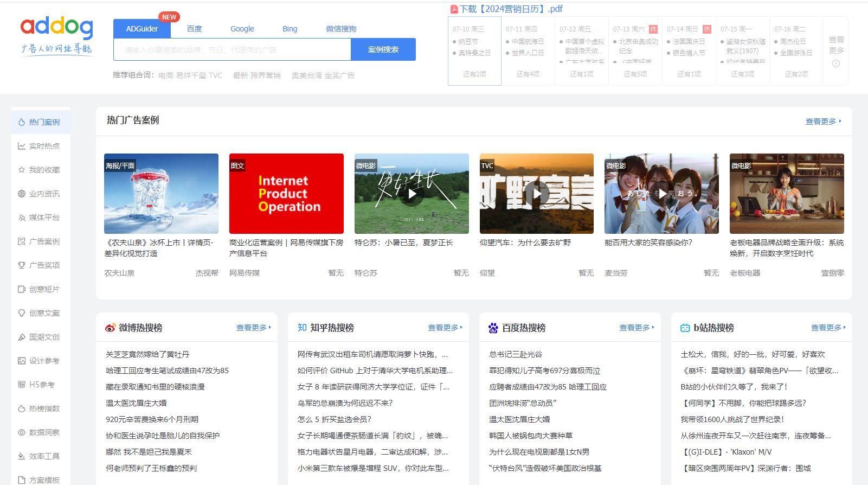
Task: Click the 创意文案 lightbulb icon
Action: tap(22, 313)
